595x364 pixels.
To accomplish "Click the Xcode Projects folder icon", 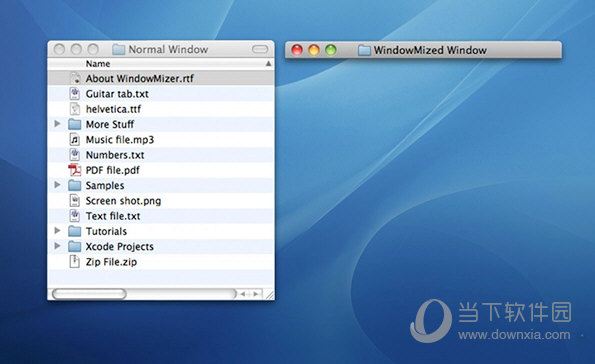I will point(75,246).
